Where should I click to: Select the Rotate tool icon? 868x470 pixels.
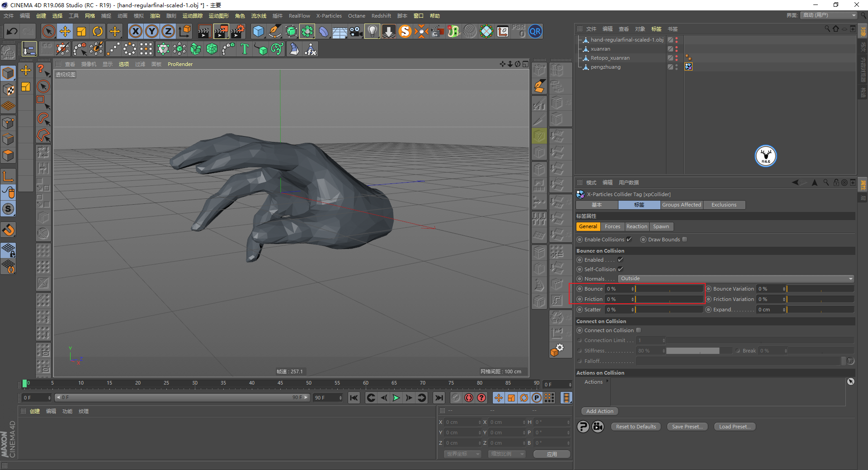pos(98,31)
